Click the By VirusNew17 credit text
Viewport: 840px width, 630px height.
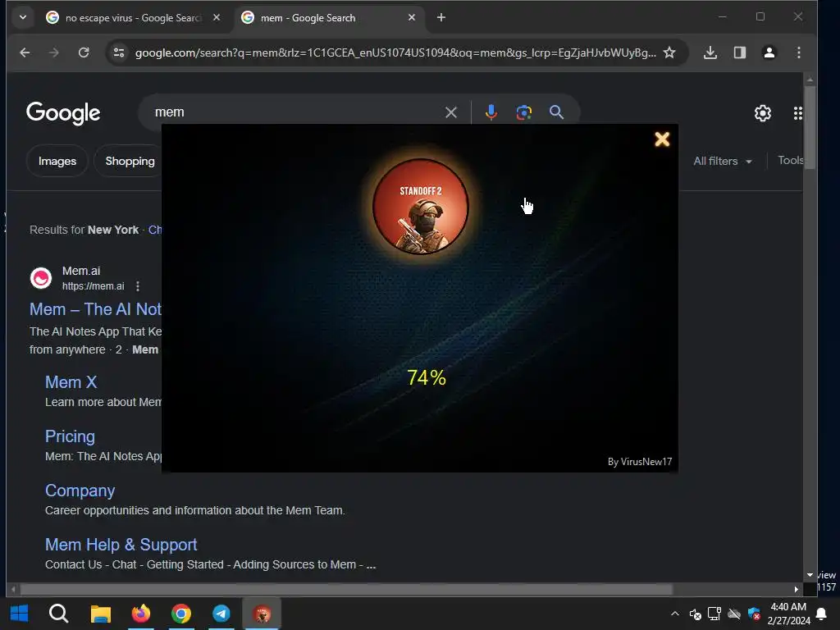[640, 462]
